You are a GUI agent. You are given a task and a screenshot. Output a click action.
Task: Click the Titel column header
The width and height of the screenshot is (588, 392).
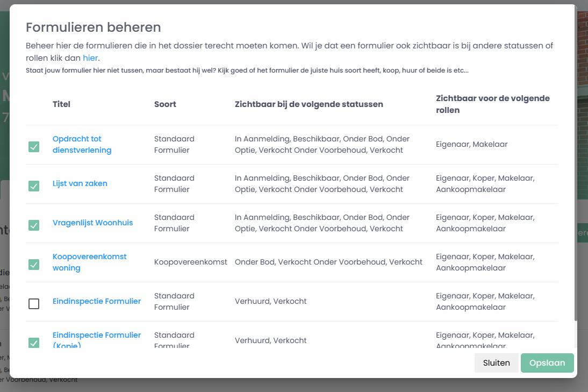pyautogui.click(x=61, y=104)
